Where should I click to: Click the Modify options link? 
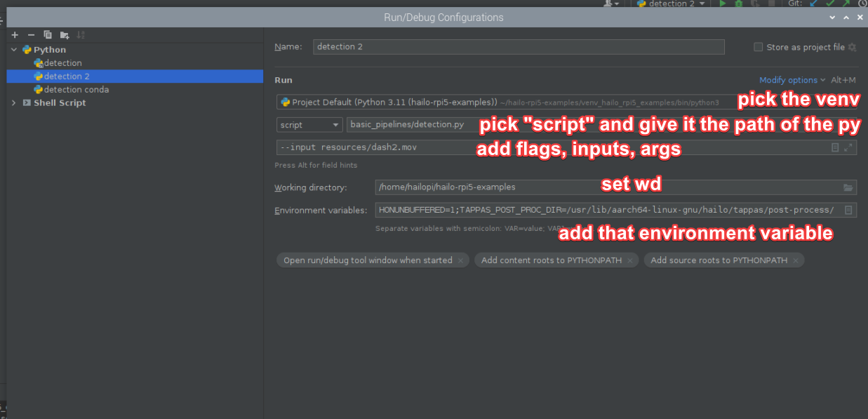point(788,80)
